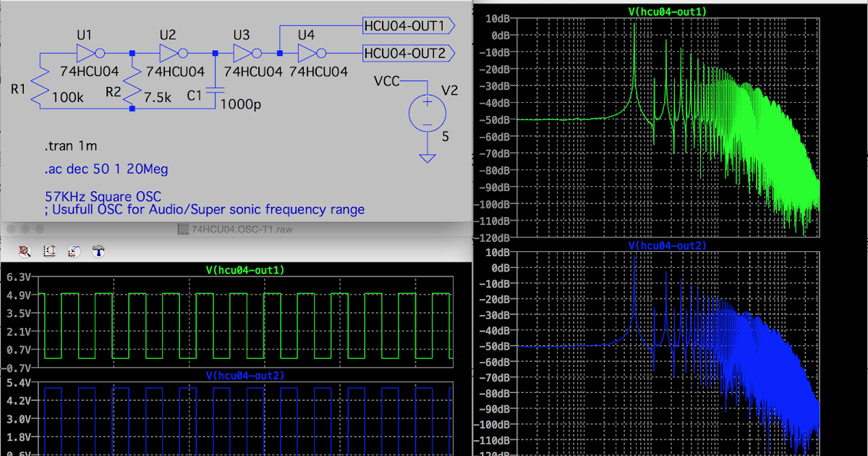Click the 57KHz Square OSC comment

pyautogui.click(x=101, y=196)
